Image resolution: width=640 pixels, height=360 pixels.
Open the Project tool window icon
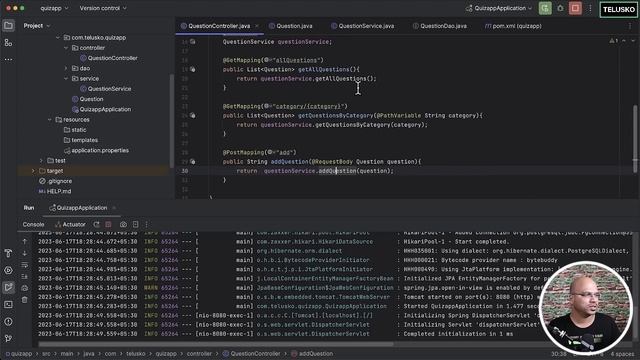(x=8, y=26)
